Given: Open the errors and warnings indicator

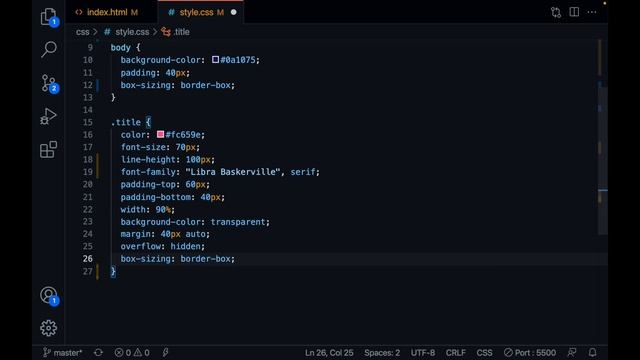Looking at the screenshot, I should point(132,353).
